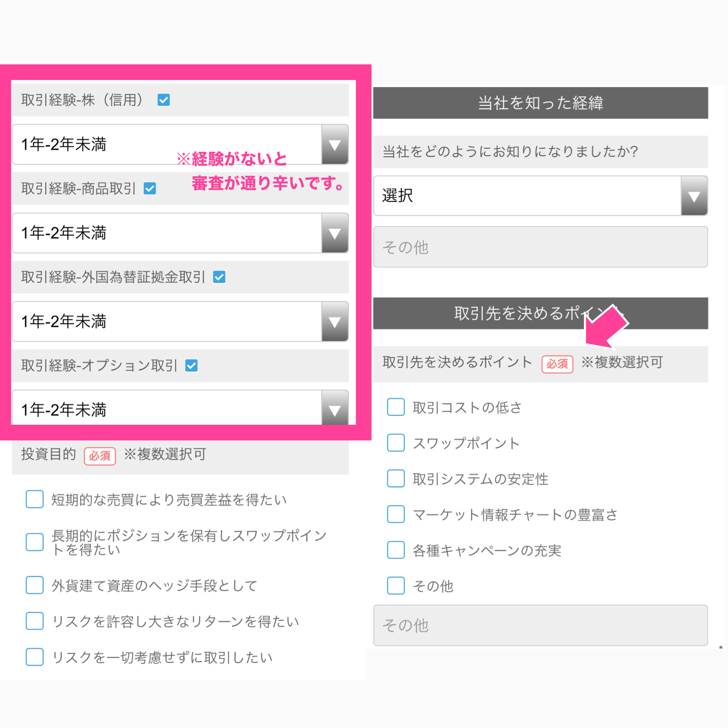Check マーケット情報チャートの豊富さ option
The image size is (728, 728).
coord(396,514)
